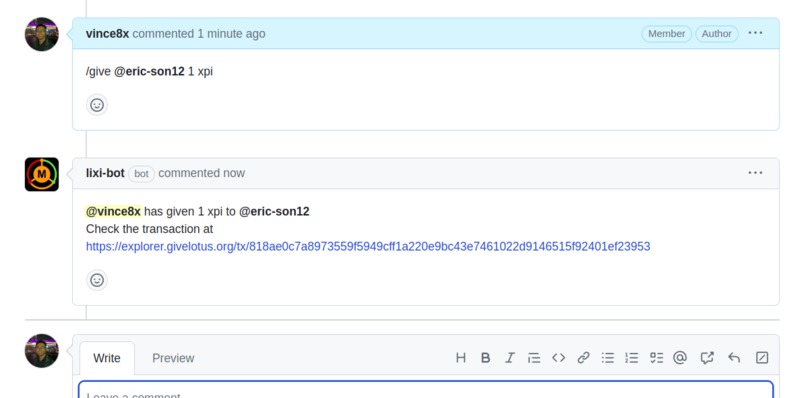Image resolution: width=806 pixels, height=398 pixels.
Task: Open the explorer.givelotus.org transaction link
Action: [x=368, y=246]
